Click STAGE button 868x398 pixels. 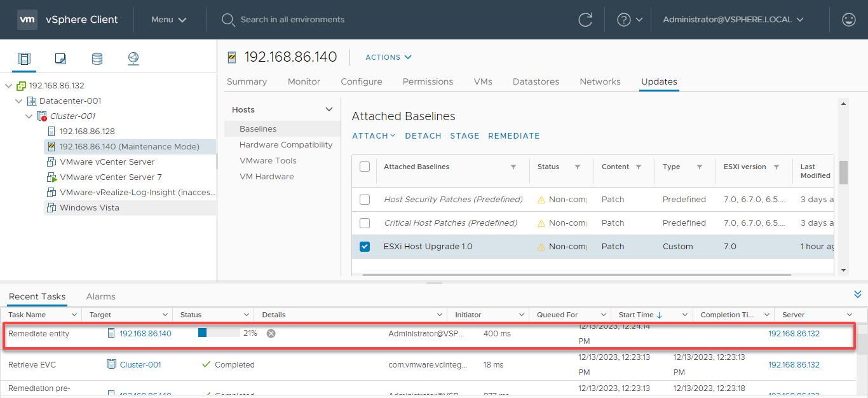point(465,136)
